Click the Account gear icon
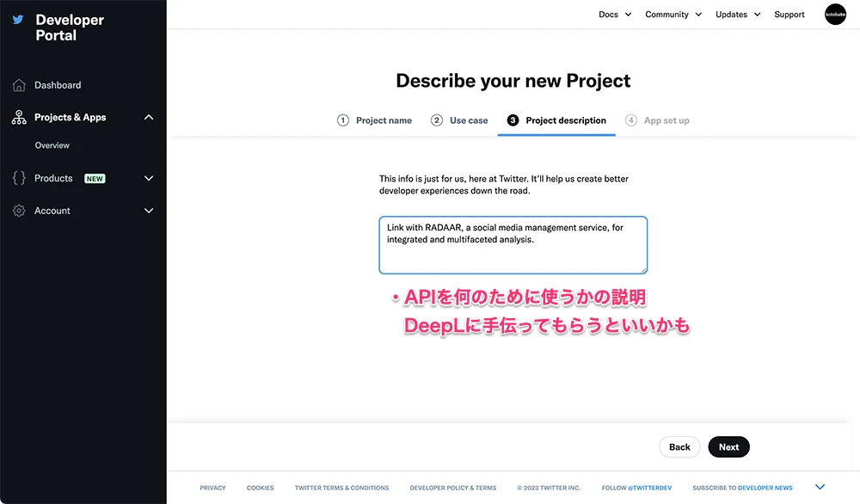This screenshot has width=860, height=504. [19, 211]
